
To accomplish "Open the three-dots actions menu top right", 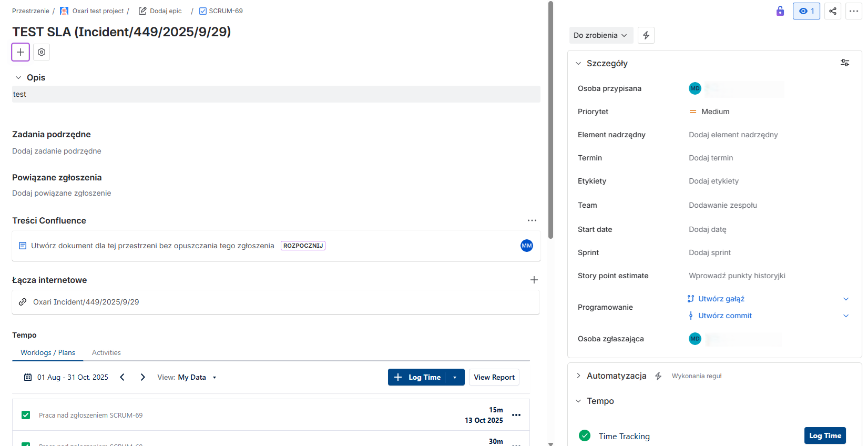I will tap(854, 11).
